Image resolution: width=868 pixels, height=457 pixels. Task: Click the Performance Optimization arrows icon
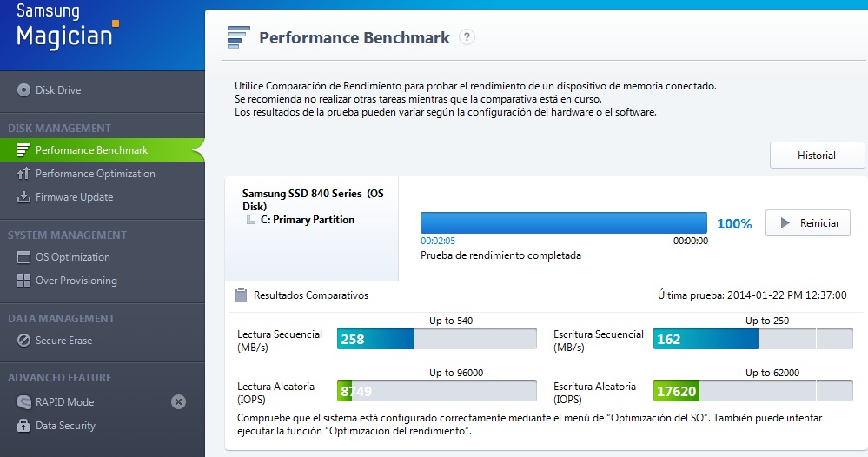23,174
